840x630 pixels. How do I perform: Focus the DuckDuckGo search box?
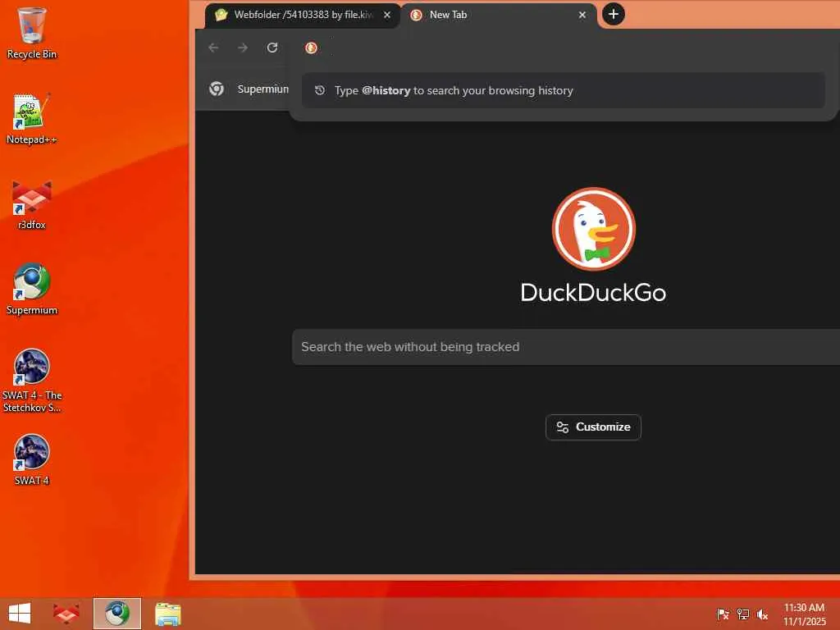(x=566, y=347)
